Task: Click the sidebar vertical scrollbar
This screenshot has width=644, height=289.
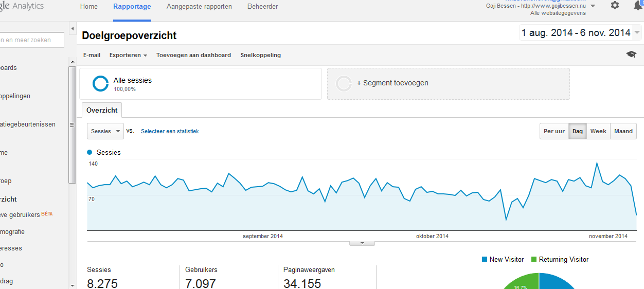Action: 73,125
